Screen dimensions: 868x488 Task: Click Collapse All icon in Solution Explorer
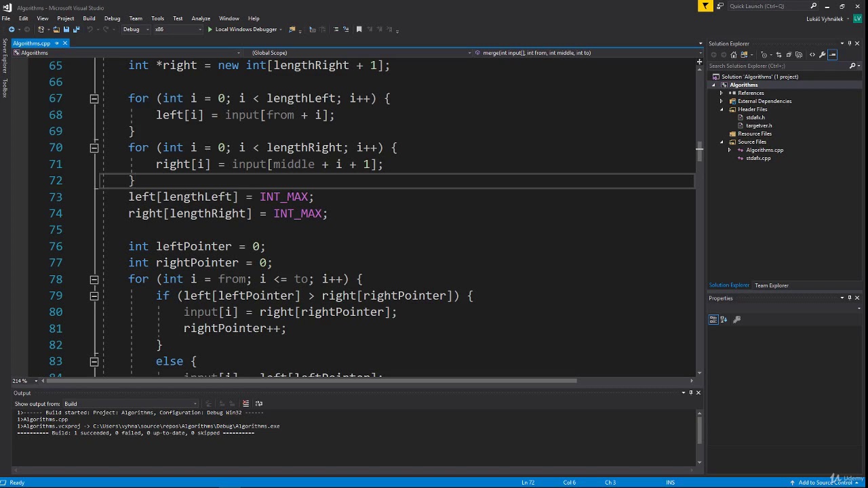pos(789,55)
